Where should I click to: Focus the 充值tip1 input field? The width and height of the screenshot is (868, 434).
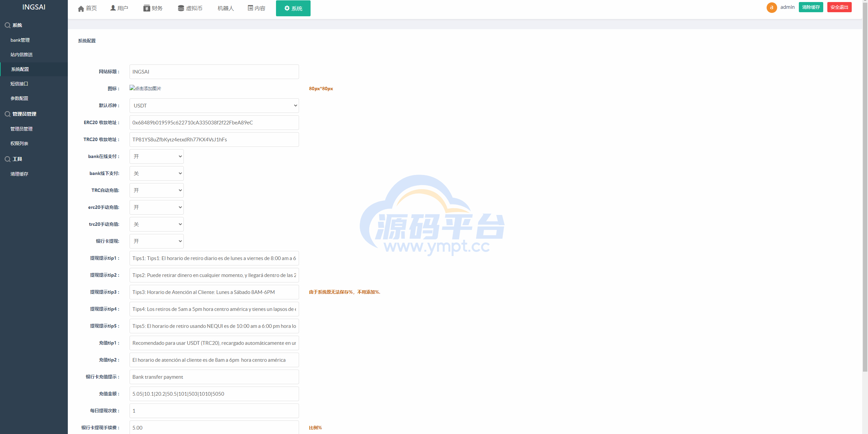(x=214, y=343)
